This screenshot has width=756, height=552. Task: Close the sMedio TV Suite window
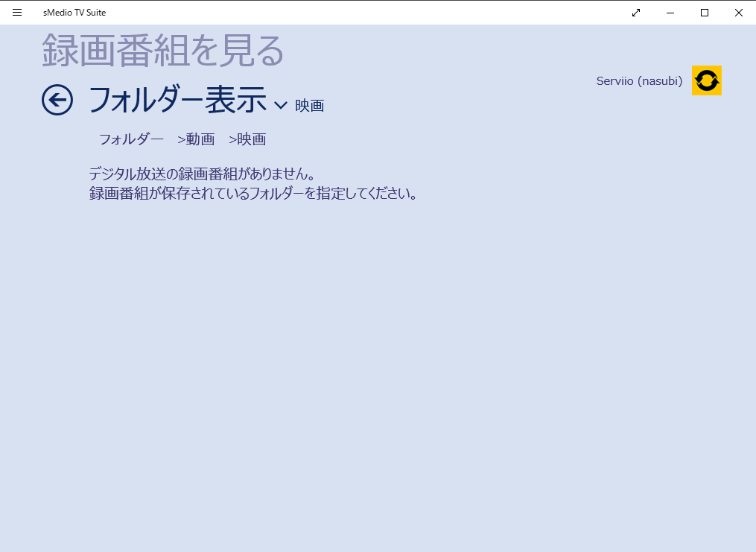[x=738, y=12]
